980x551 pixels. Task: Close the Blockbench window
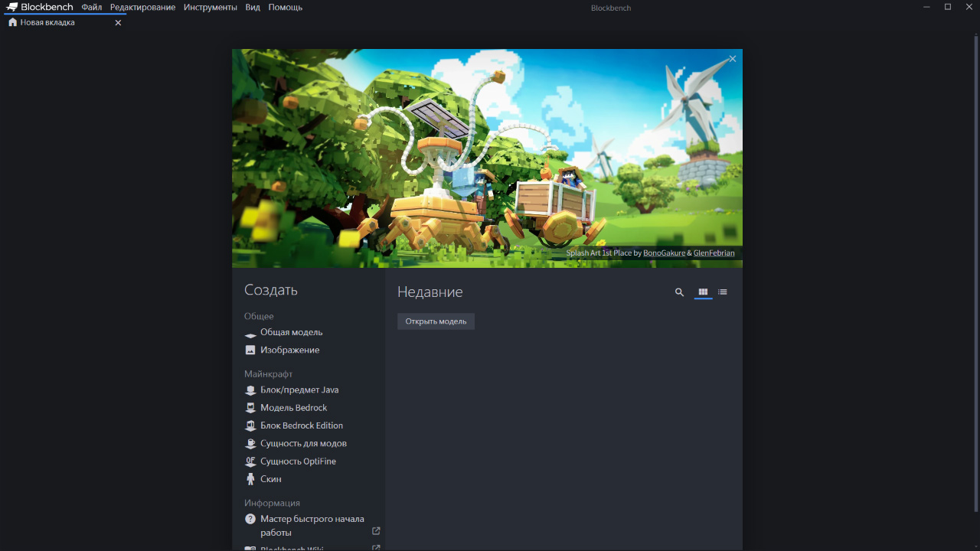click(x=969, y=7)
